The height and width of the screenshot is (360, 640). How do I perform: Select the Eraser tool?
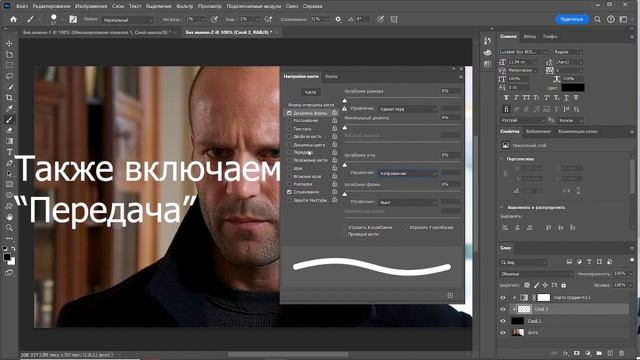click(9, 130)
